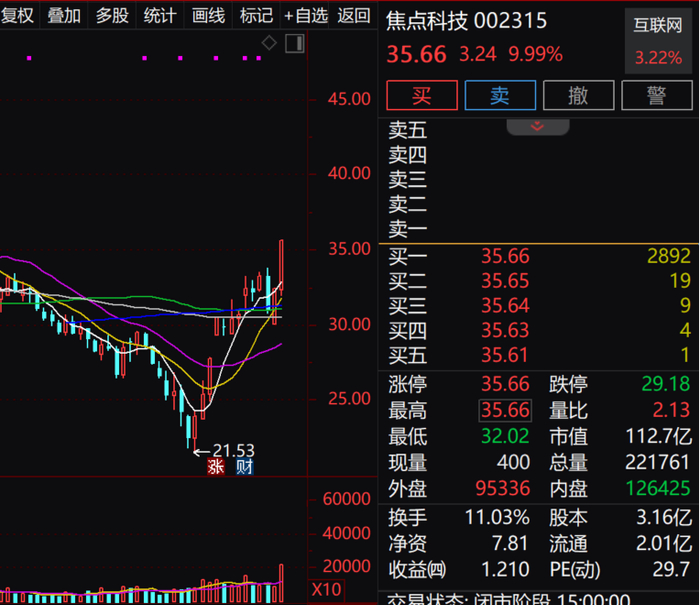700x605 pixels.
Task: Open the 互联网 sector box
Action: tap(658, 41)
